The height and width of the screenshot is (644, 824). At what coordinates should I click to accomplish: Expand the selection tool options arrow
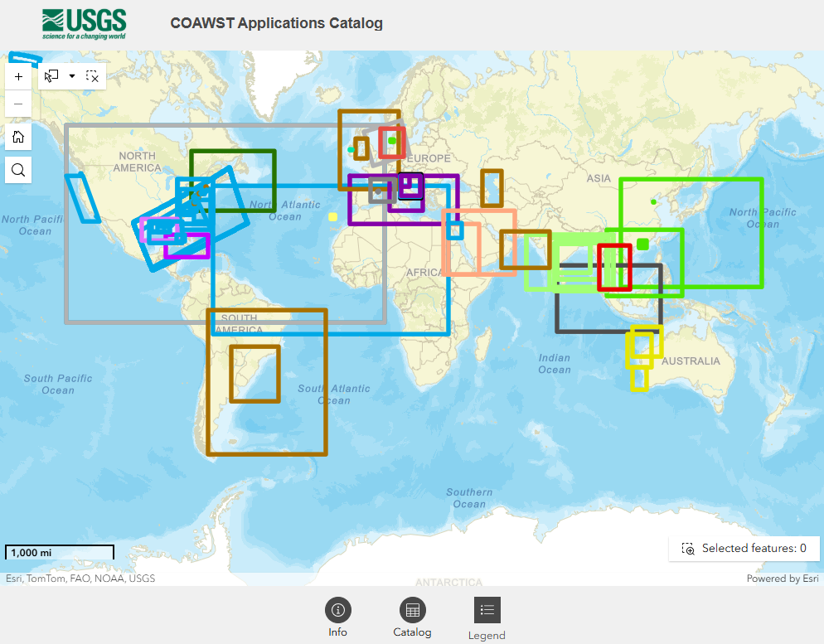[72, 77]
